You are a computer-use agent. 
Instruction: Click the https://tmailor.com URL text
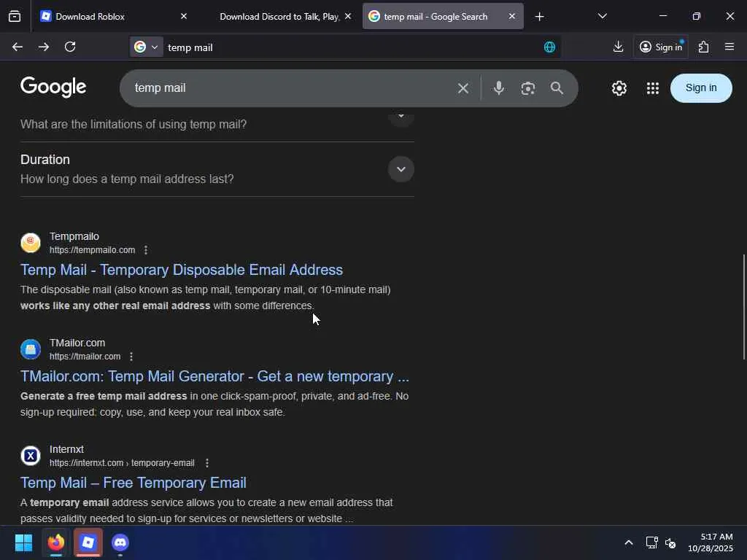point(85,356)
